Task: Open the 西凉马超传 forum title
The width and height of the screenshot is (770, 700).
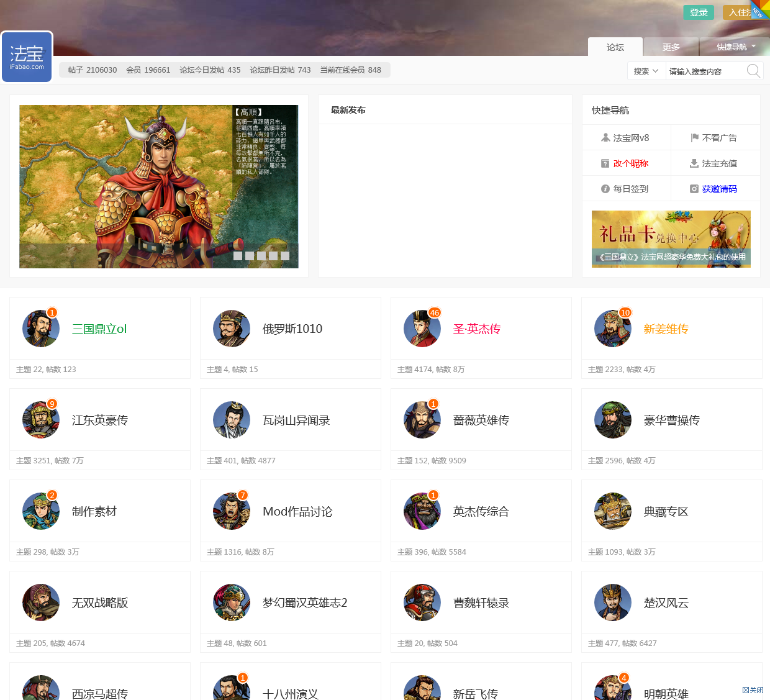Action: tap(100, 694)
